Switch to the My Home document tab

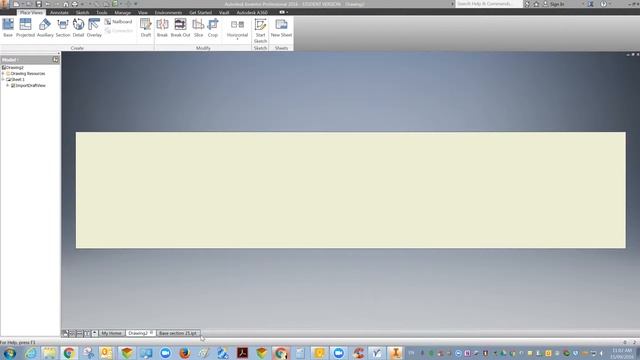tap(111, 333)
